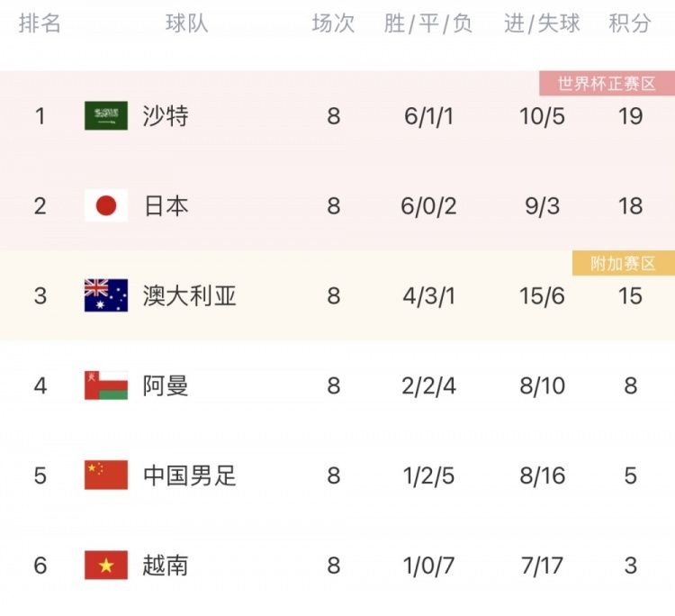This screenshot has width=675, height=616.
Task: Open the 日本 team name link
Action: click(166, 205)
